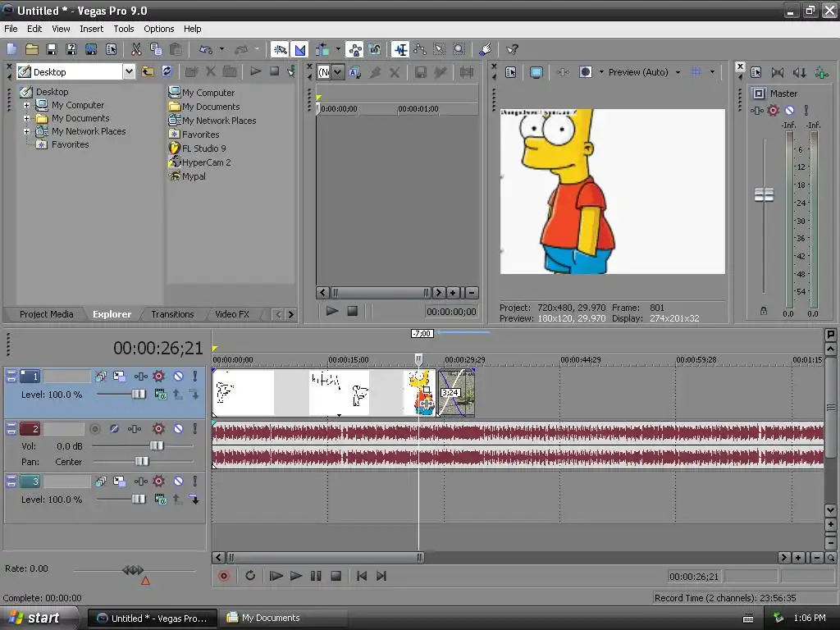The height and width of the screenshot is (630, 840).
Task: Click the timeline Record button
Action: pos(224,576)
